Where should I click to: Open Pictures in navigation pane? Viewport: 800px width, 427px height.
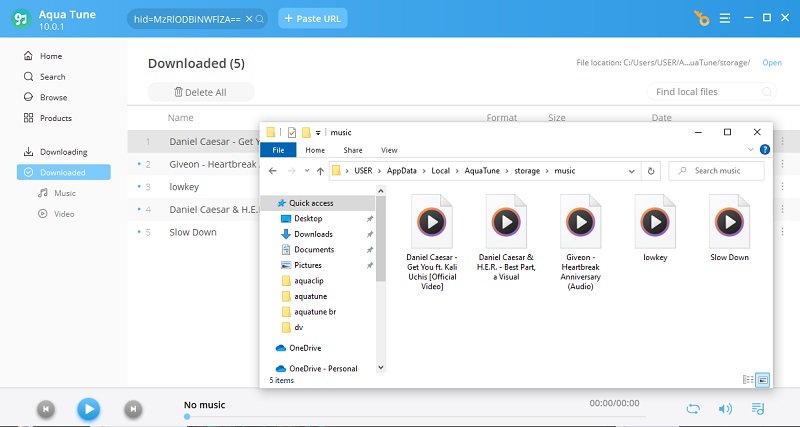[x=308, y=265]
